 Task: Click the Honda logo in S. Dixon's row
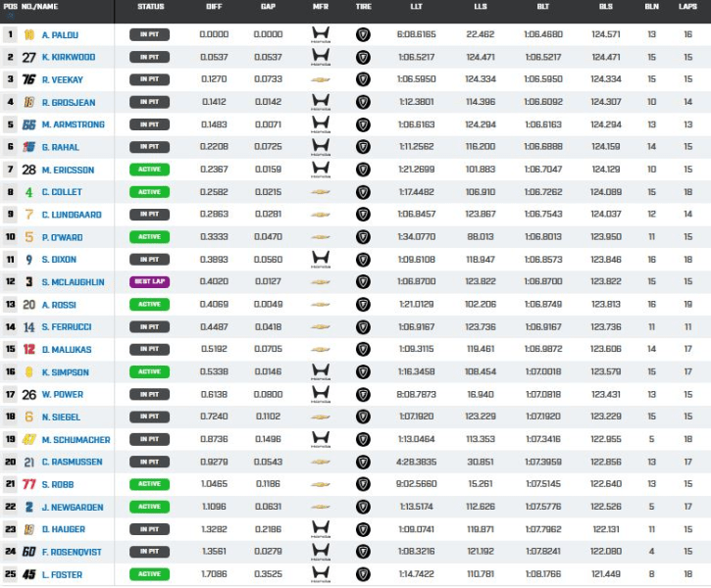tap(321, 260)
